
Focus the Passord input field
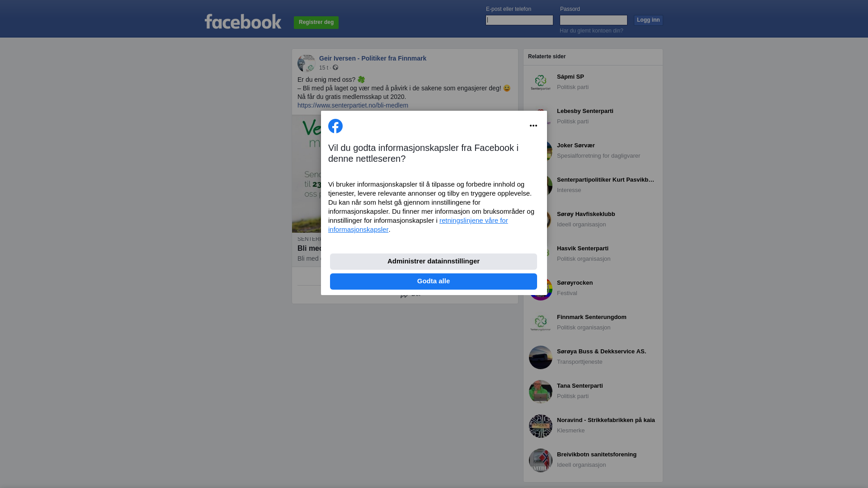tap(594, 20)
